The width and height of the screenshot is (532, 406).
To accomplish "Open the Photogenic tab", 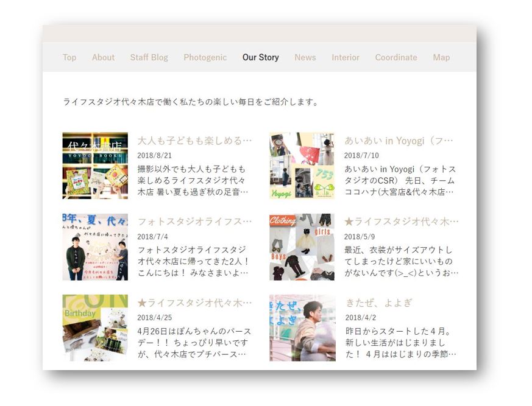I will (x=205, y=57).
